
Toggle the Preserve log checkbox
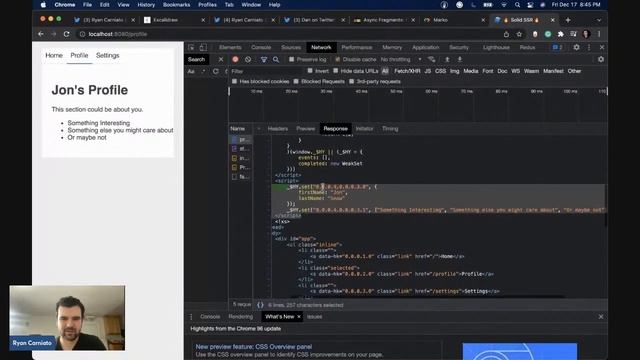[x=291, y=60]
